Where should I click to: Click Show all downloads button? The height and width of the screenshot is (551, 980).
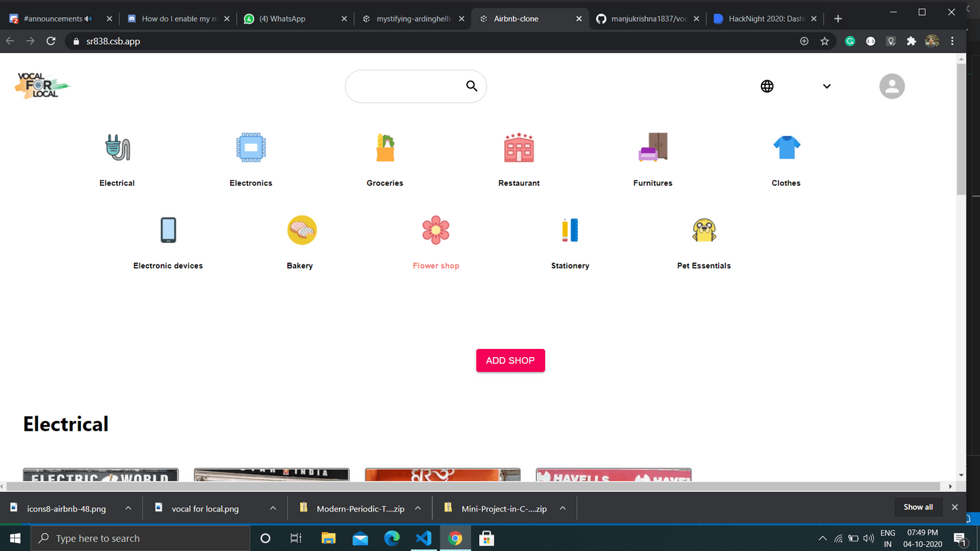click(918, 507)
